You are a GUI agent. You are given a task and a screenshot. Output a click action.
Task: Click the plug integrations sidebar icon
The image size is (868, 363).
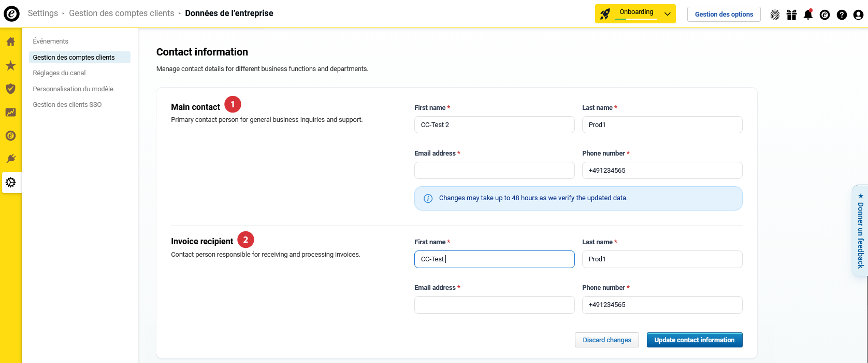[x=10, y=159]
